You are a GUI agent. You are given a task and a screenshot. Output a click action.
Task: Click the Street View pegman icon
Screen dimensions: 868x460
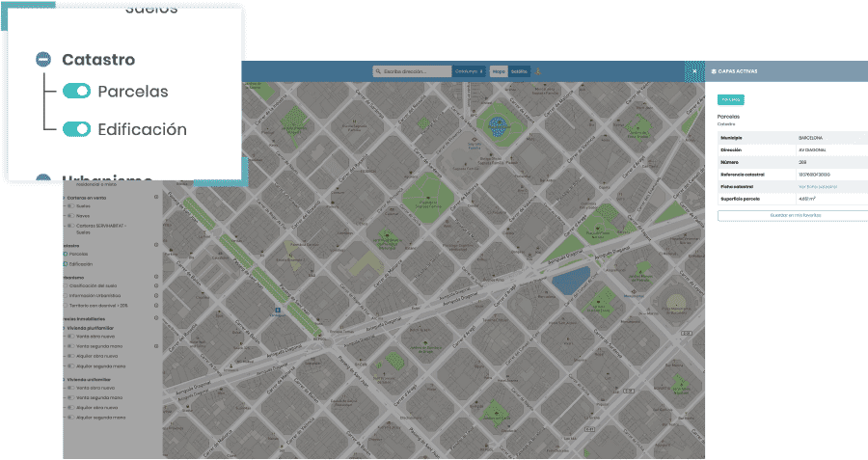coord(537,71)
